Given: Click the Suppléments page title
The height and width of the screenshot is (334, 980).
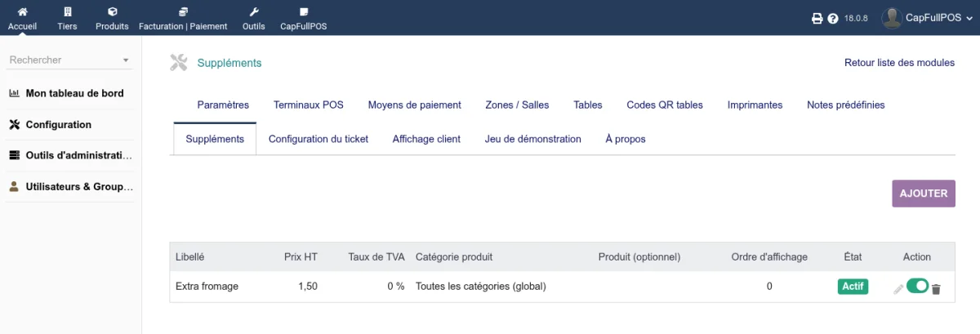Looking at the screenshot, I should pyautogui.click(x=229, y=63).
